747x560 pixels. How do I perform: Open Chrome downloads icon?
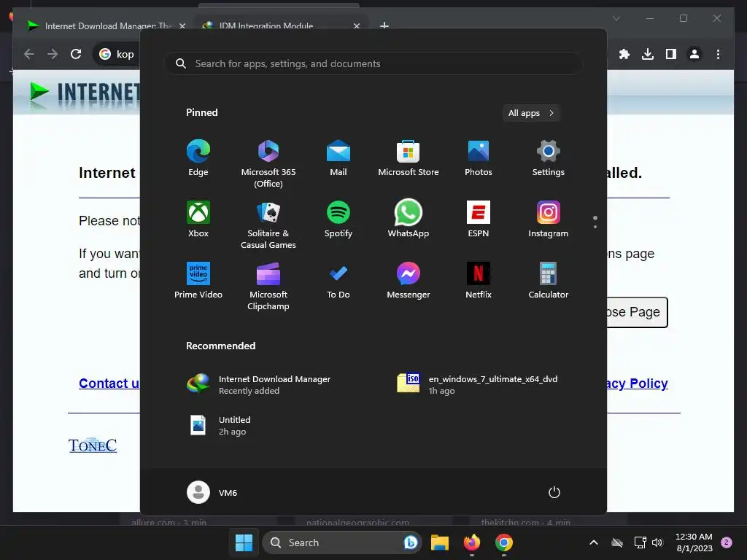(x=648, y=54)
